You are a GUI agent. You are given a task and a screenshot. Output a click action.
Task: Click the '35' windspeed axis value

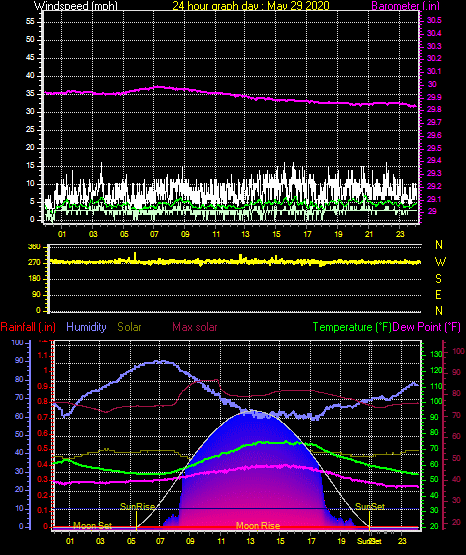pos(30,93)
